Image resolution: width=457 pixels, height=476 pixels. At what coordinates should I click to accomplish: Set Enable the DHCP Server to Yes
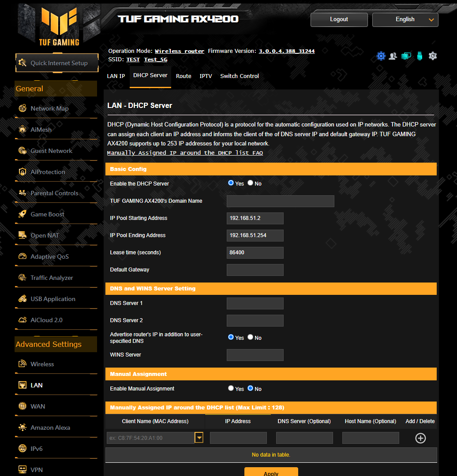(231, 183)
